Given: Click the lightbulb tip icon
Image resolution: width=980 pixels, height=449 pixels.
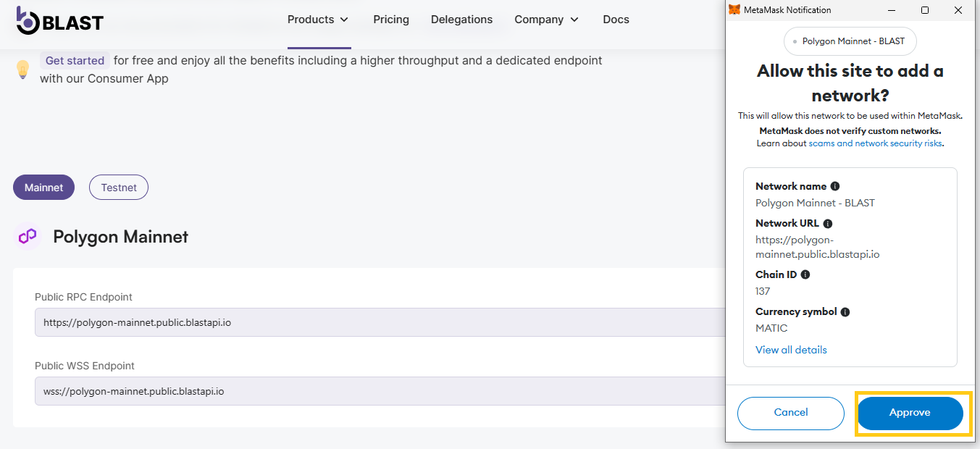Looking at the screenshot, I should (22, 70).
